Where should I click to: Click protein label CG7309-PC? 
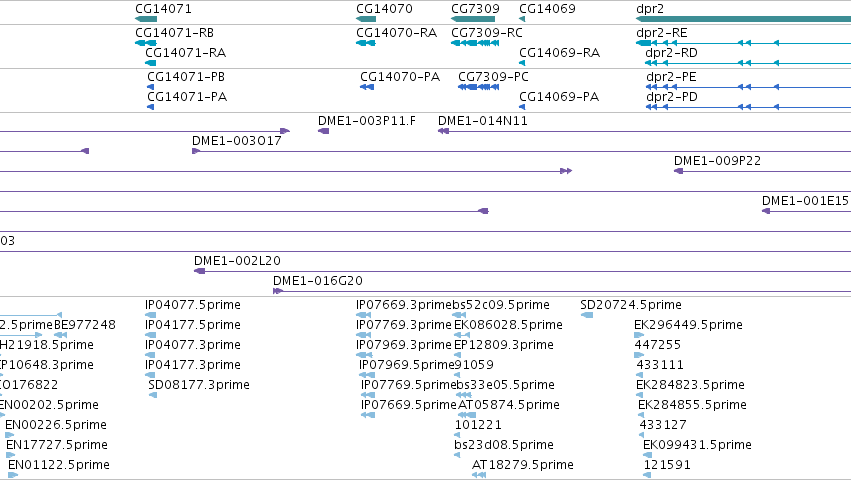click(x=493, y=77)
